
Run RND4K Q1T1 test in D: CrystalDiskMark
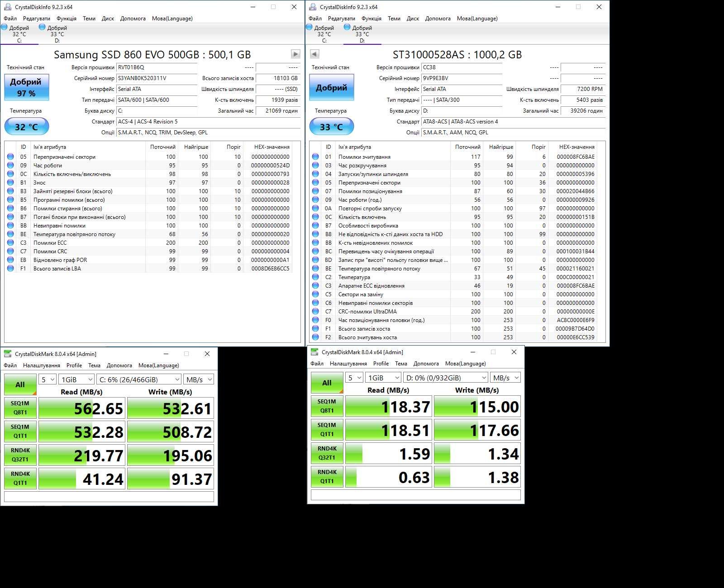327,477
